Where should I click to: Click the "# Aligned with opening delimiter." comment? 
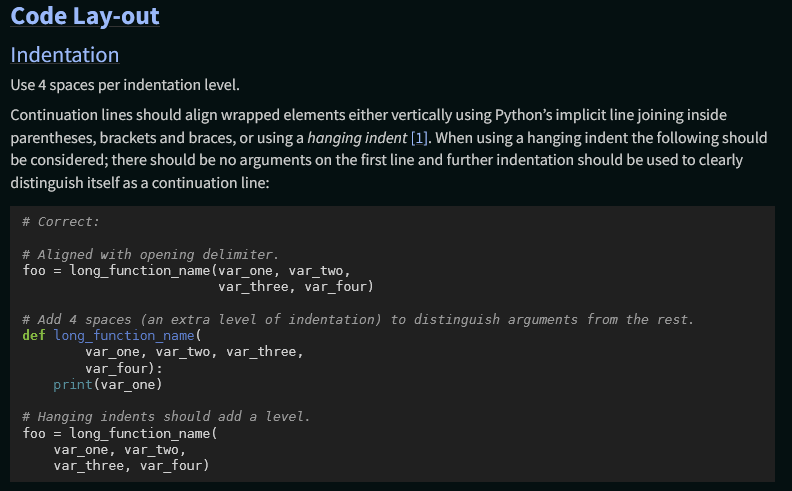click(143, 254)
